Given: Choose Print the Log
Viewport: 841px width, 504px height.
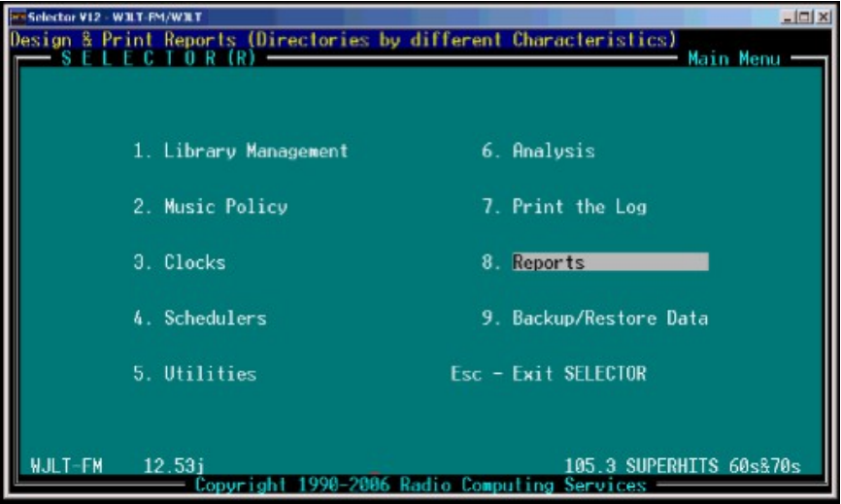Looking at the screenshot, I should [564, 207].
